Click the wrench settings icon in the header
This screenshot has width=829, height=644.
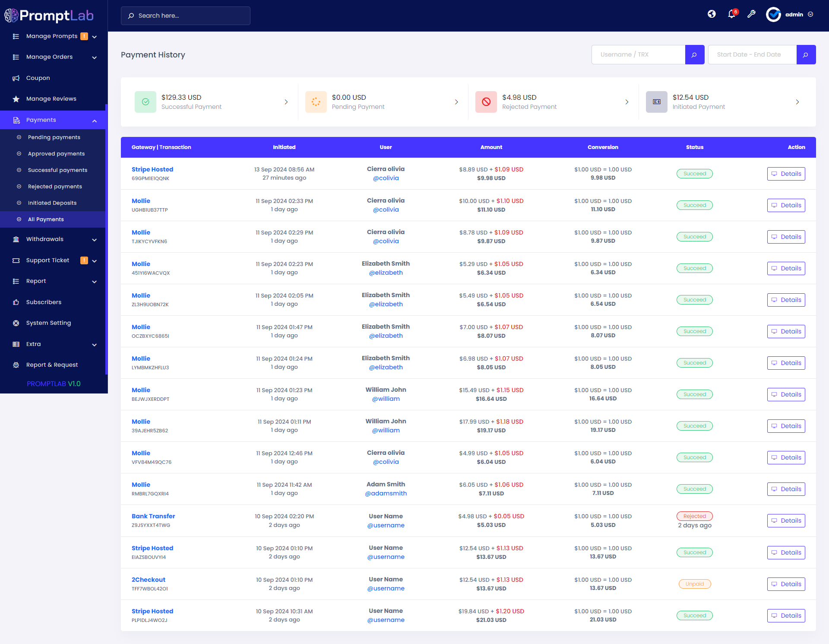pyautogui.click(x=751, y=14)
